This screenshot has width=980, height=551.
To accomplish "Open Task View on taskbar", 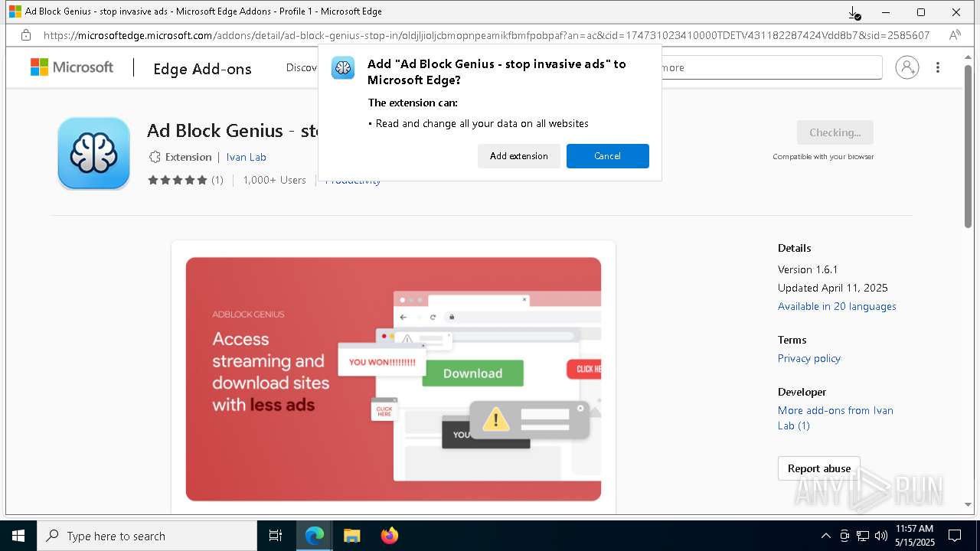I will pos(276,536).
